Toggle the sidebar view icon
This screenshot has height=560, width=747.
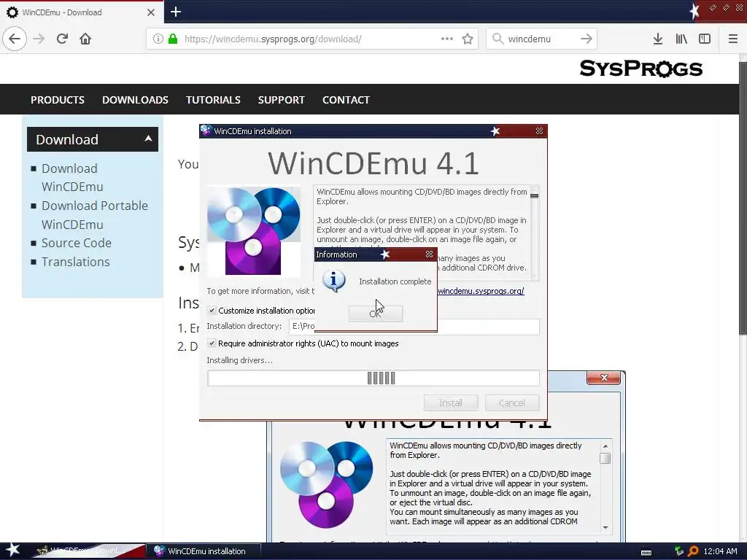click(705, 39)
